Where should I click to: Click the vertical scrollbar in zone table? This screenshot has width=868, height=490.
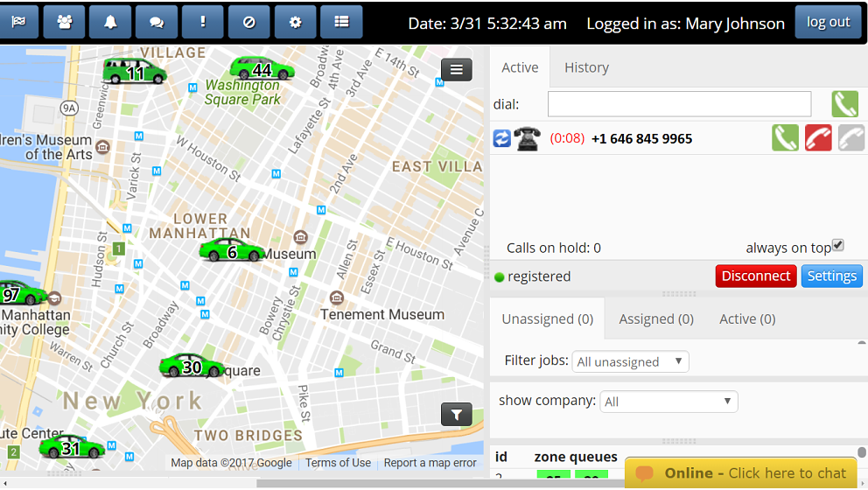point(861,452)
